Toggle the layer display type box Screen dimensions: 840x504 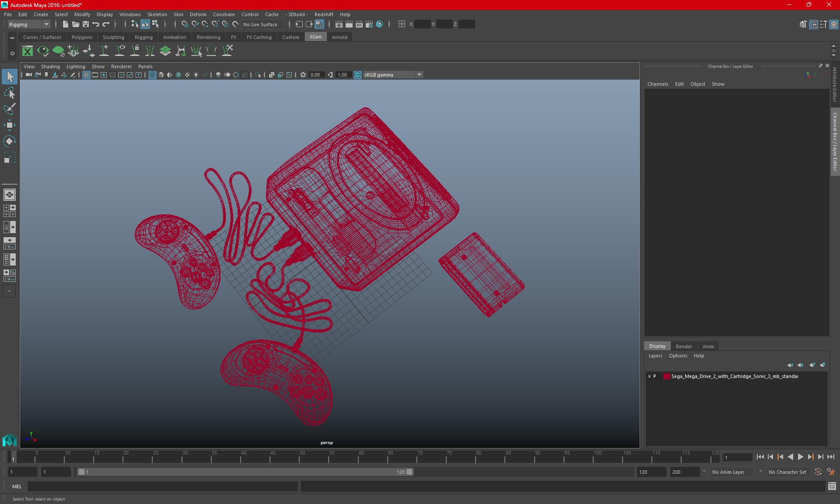pos(660,376)
